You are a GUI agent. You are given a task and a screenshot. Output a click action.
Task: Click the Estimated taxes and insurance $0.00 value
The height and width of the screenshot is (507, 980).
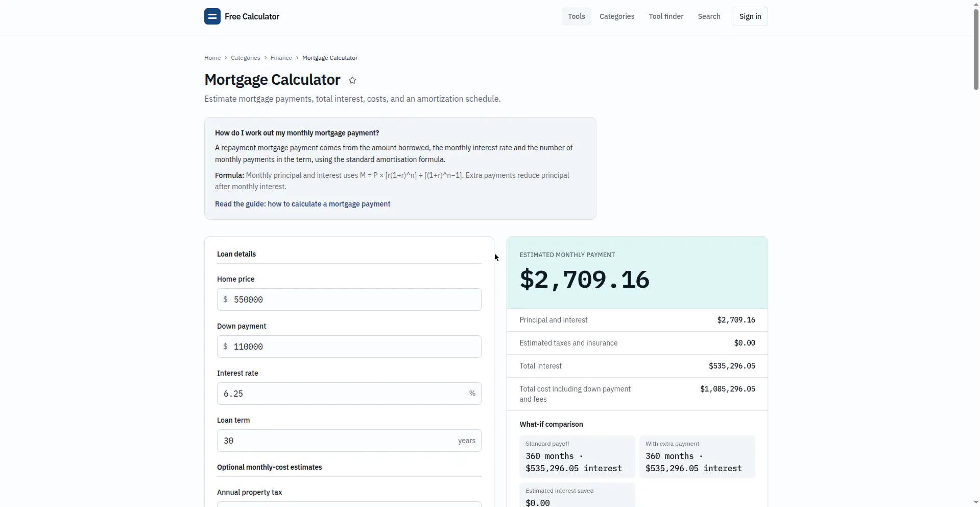pyautogui.click(x=745, y=343)
